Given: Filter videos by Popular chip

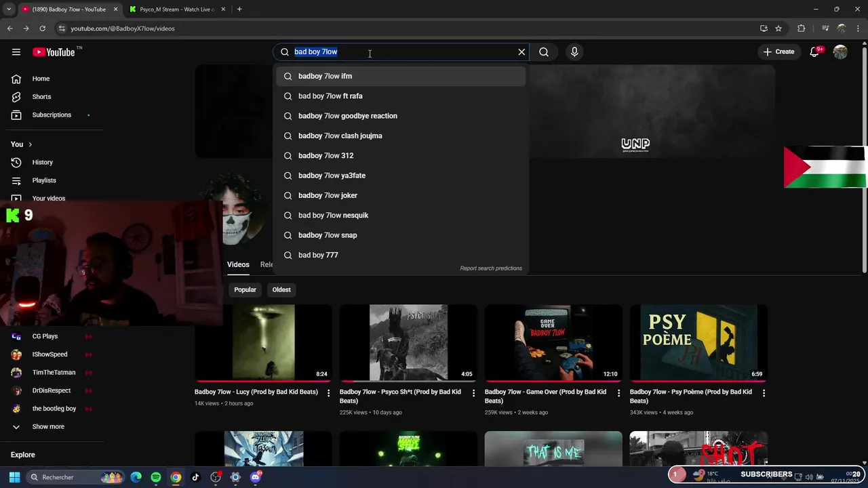Looking at the screenshot, I should point(245,289).
